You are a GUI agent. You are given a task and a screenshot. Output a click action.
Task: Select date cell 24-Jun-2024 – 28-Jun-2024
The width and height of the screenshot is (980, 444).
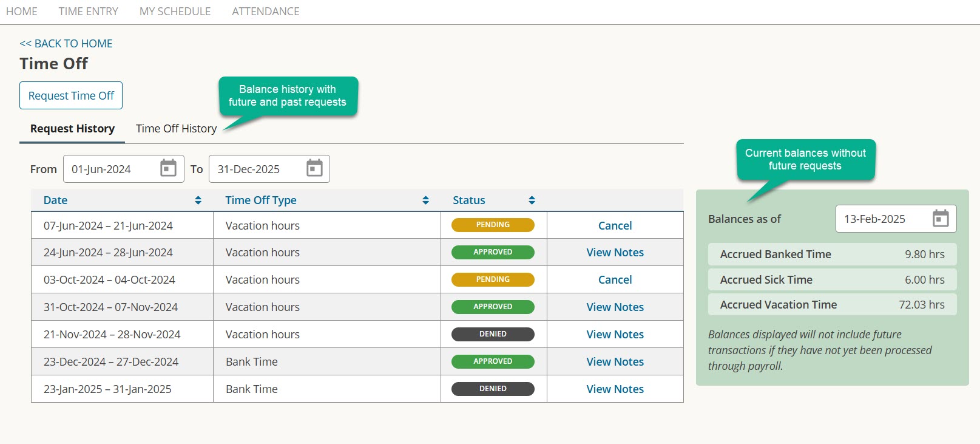[122, 252]
